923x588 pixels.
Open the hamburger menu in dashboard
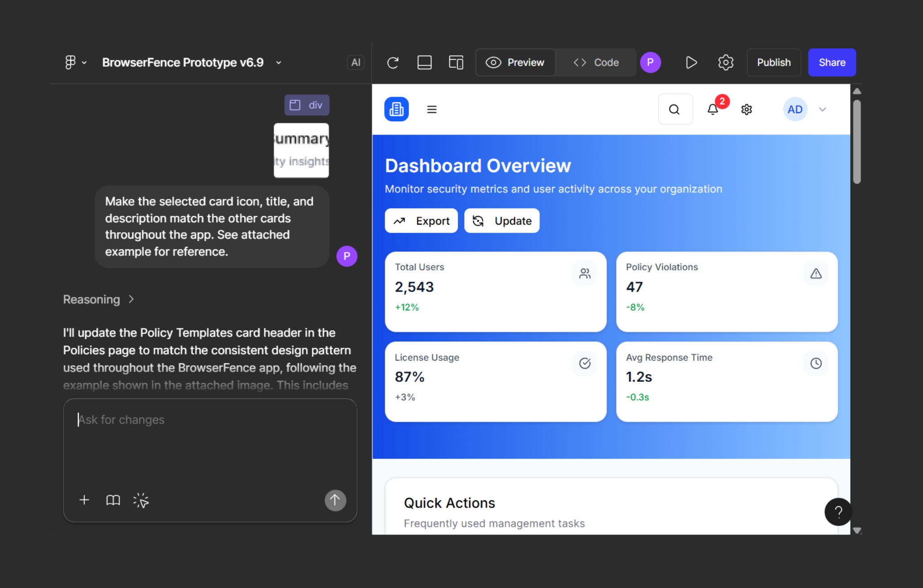431,109
